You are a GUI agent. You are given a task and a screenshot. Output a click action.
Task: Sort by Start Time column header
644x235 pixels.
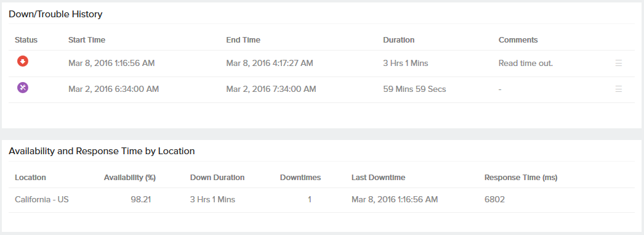point(87,40)
